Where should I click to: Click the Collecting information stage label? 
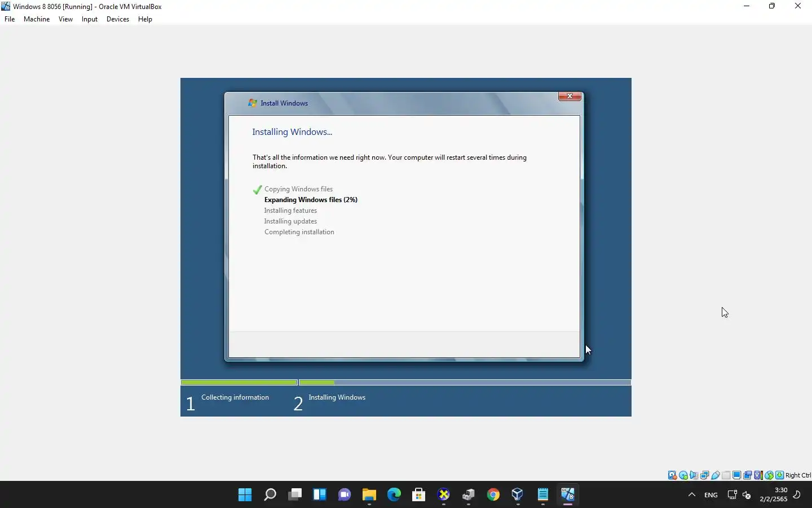(235, 397)
